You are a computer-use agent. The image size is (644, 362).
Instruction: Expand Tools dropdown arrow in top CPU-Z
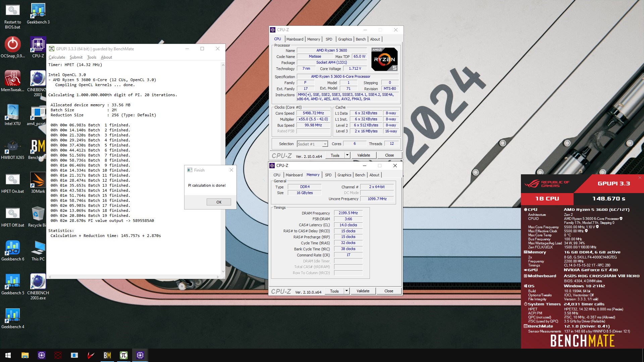[347, 155]
